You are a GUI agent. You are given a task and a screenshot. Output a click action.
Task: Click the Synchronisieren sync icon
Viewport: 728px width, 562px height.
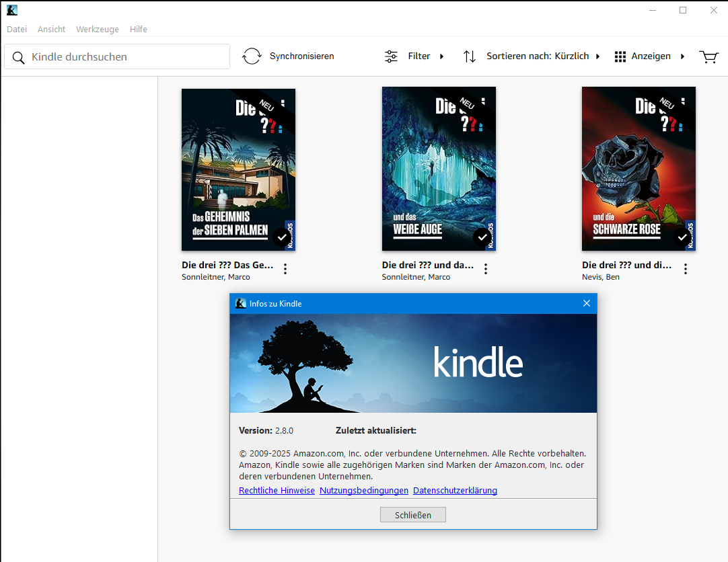pos(252,56)
